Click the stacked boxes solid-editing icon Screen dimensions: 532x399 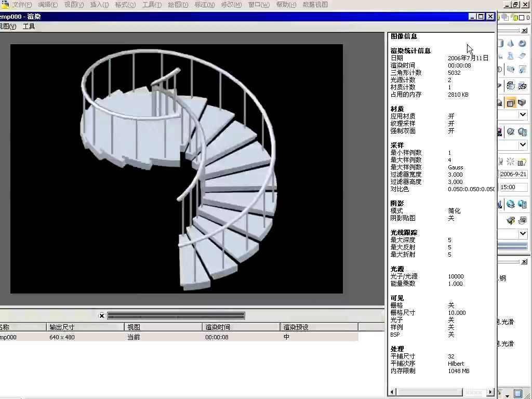511,86
